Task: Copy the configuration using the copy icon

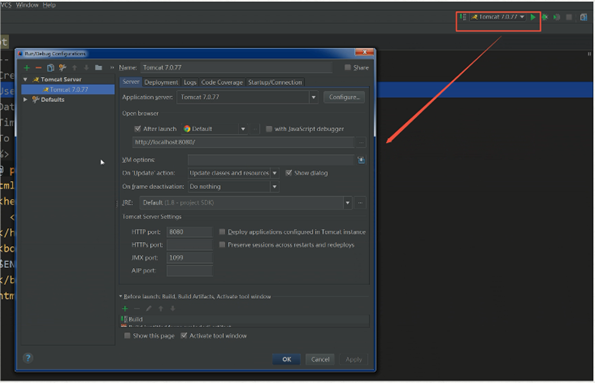Action: pos(50,68)
